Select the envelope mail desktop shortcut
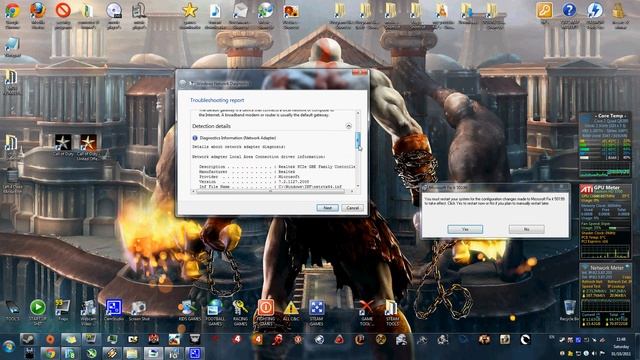Viewport: 640px width, 360px height. [240, 11]
